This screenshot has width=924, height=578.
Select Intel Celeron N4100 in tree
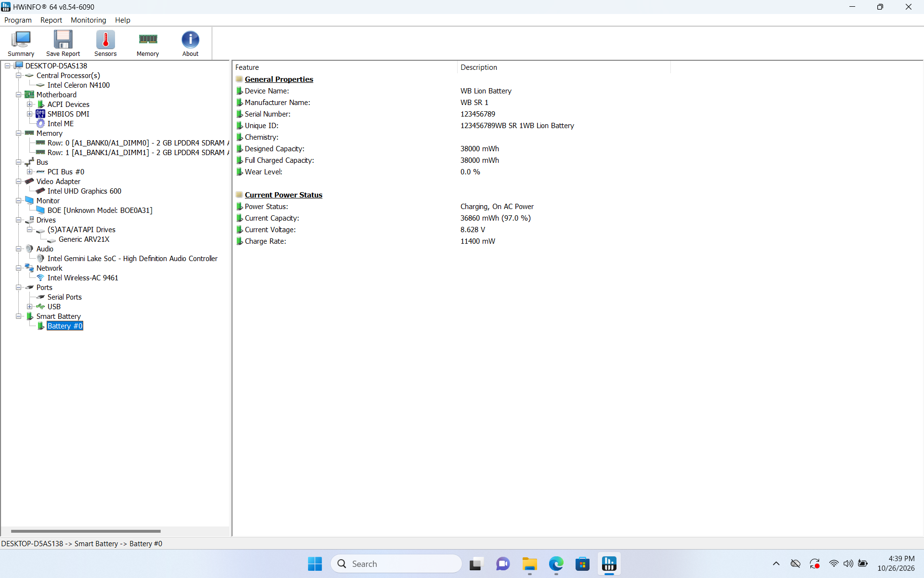[78, 85]
